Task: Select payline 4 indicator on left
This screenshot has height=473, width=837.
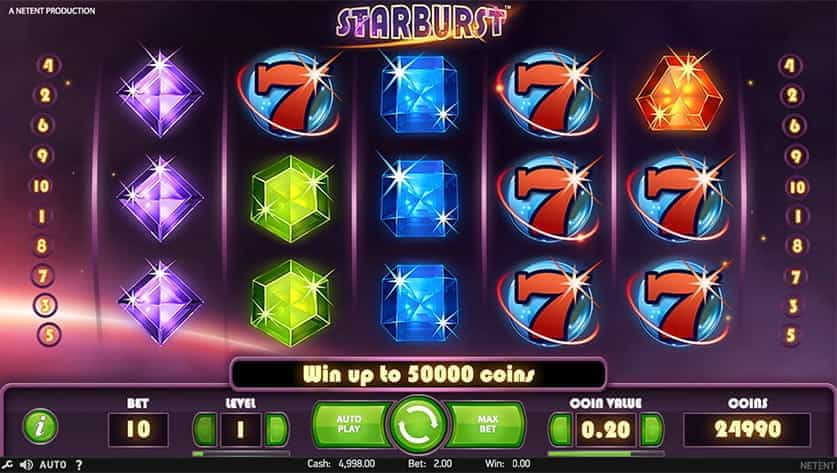Action: [49, 65]
